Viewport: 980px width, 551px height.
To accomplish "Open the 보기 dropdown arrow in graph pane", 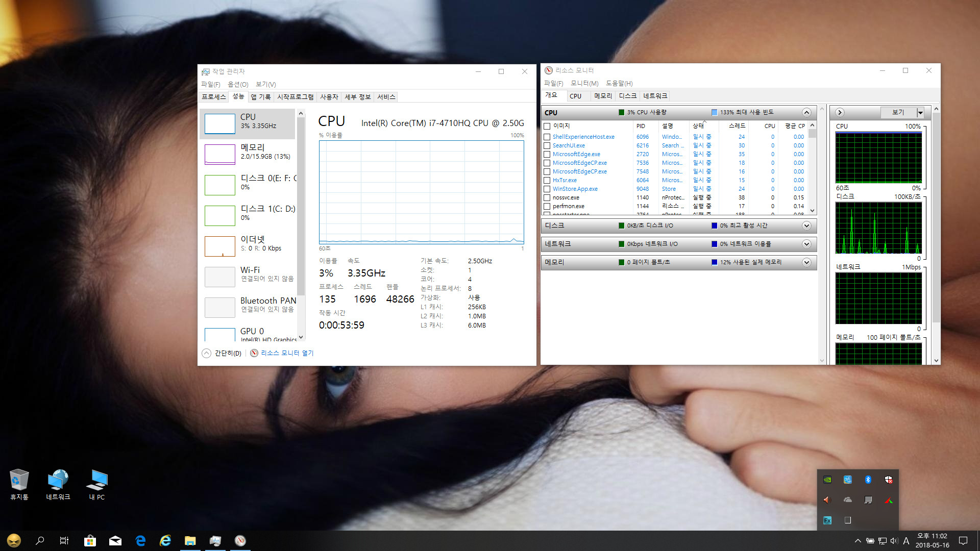I will point(920,112).
